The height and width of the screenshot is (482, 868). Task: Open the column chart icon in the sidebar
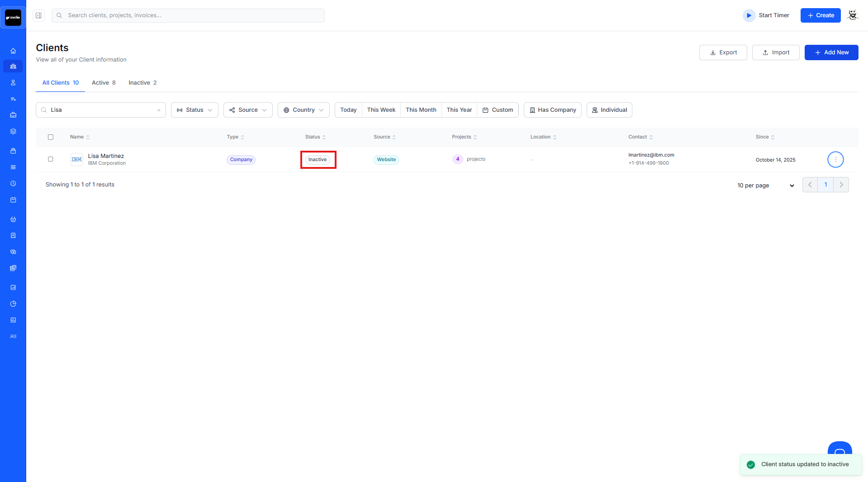click(x=13, y=320)
